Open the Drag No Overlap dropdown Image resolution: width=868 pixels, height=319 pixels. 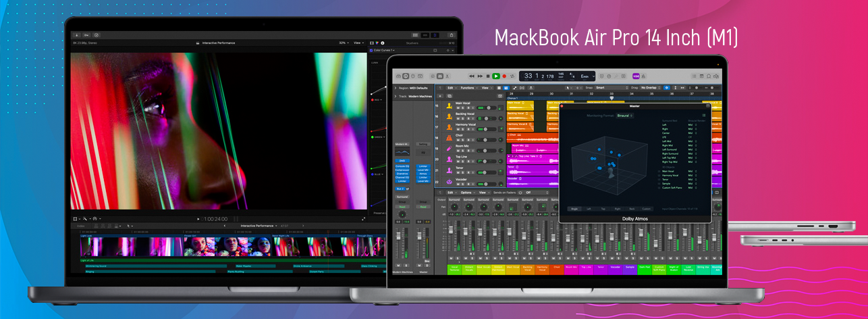651,88
